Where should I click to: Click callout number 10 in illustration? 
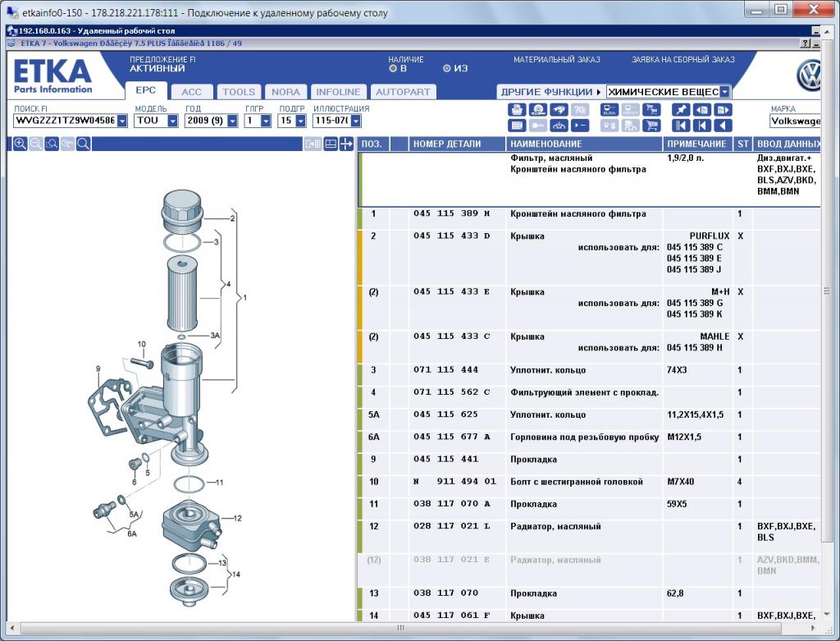coord(141,344)
